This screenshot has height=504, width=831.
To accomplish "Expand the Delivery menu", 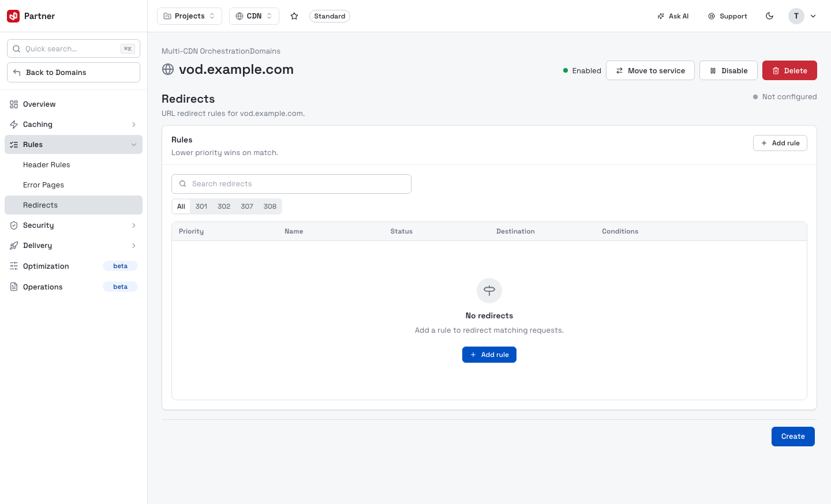I will 73,246.
